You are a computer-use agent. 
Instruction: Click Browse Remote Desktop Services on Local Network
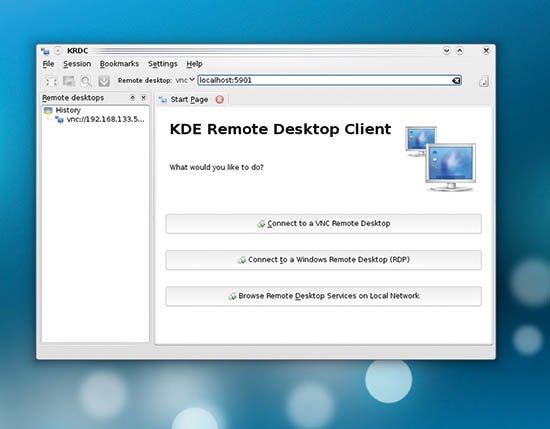click(323, 296)
